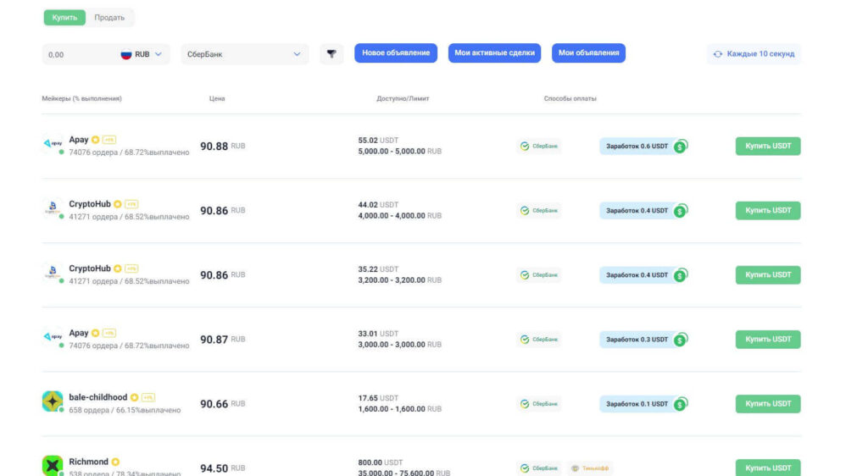
Task: Click gold badge next to CryptoHub, 44.02 USDT row
Action: [117, 204]
